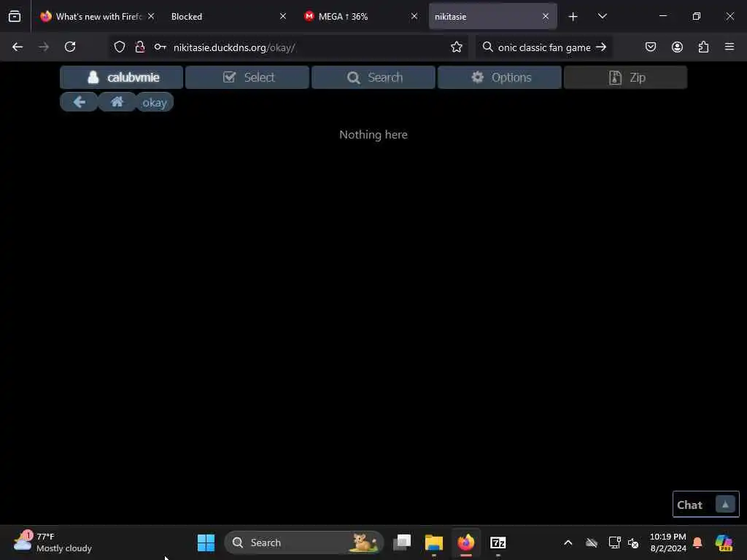Submit search with the arrow button
This screenshot has height=560, width=747.
(601, 47)
